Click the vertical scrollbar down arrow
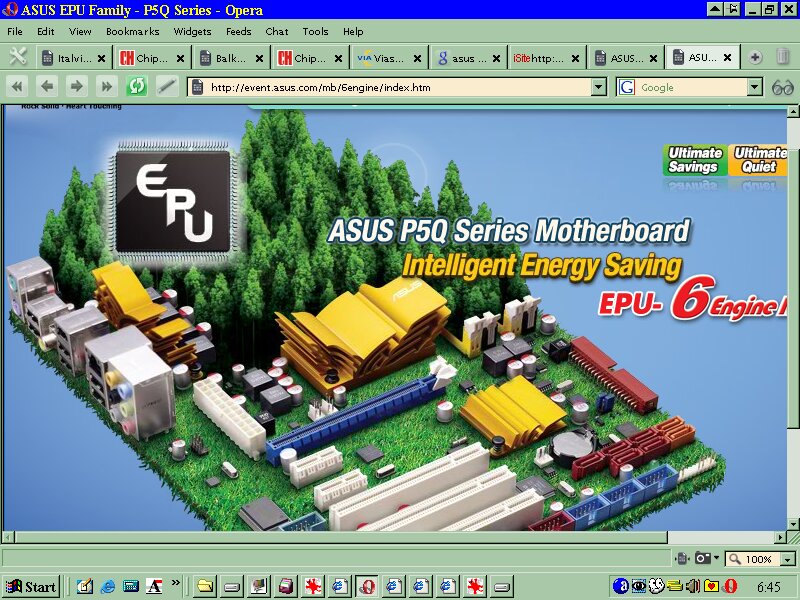This screenshot has height=600, width=800. pos(793,524)
